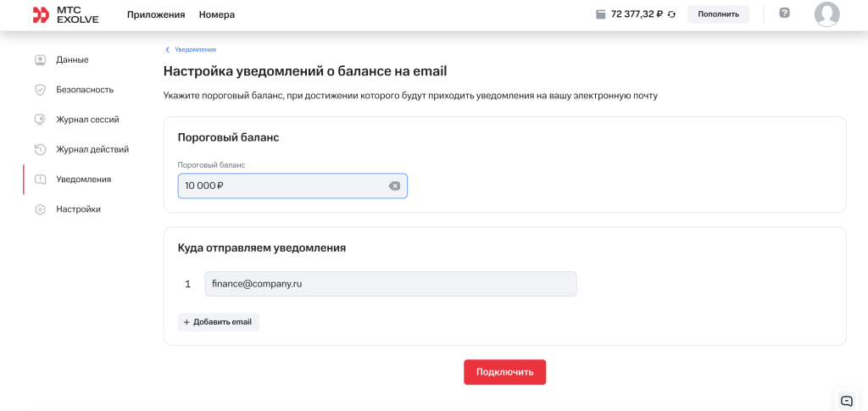Open the Журнал сессий label
Viewport: 868px width, 411px height.
tap(87, 119)
